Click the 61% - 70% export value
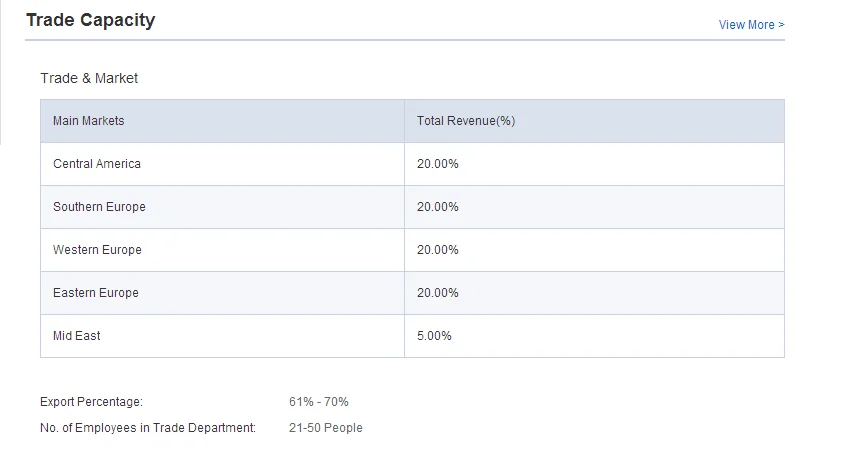 point(319,402)
